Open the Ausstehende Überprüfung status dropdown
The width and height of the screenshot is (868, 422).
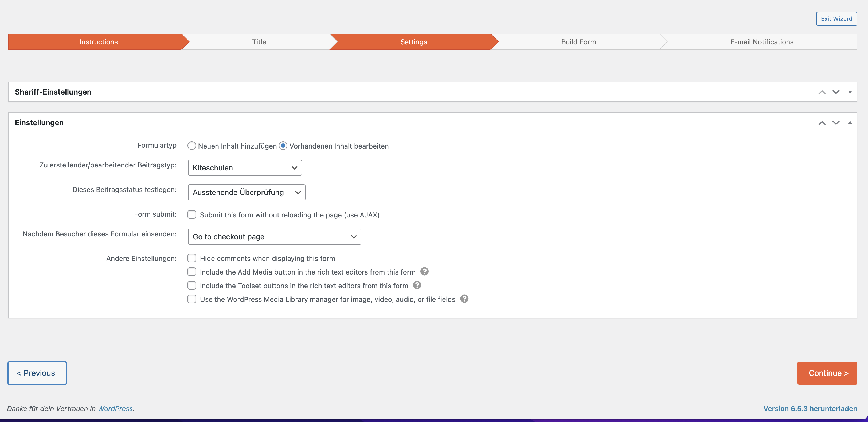coord(247,193)
